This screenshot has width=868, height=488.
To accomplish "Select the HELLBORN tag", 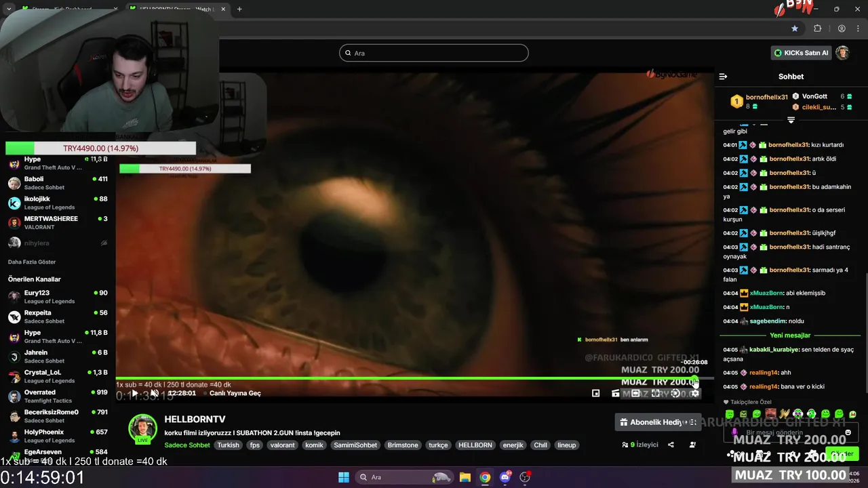I will point(475,445).
